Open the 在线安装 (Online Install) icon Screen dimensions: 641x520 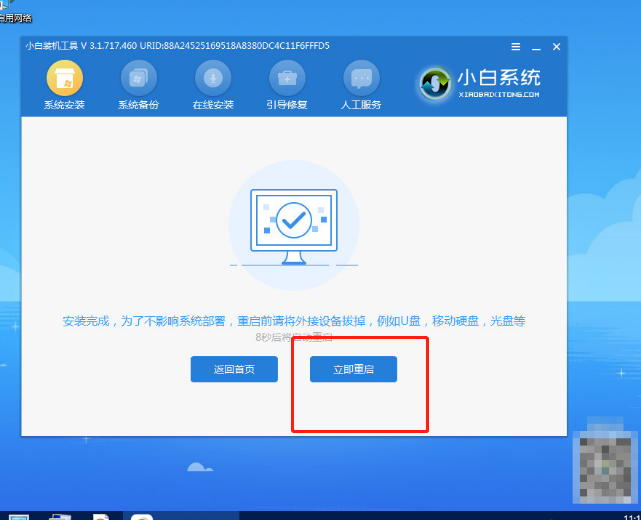tap(213, 78)
